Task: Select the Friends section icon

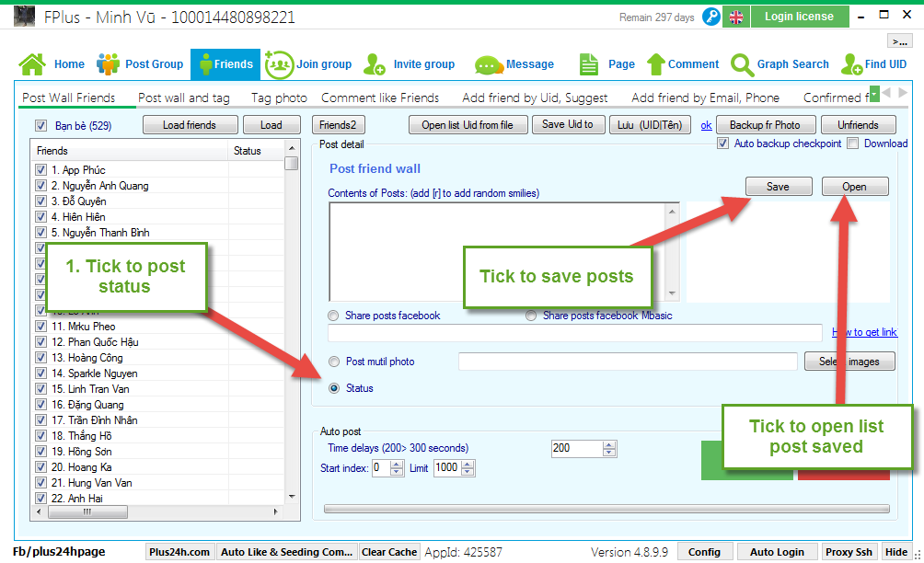Action: click(x=205, y=64)
